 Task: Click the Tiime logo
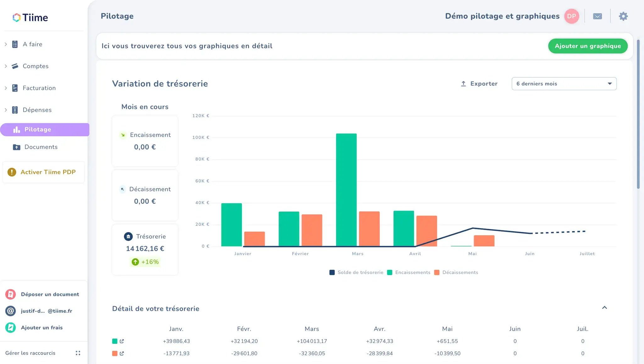30,18
